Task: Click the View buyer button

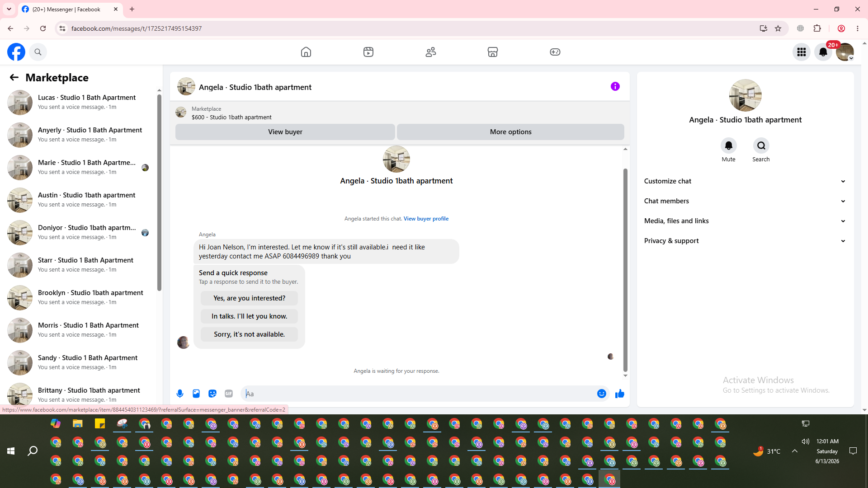Action: point(285,132)
